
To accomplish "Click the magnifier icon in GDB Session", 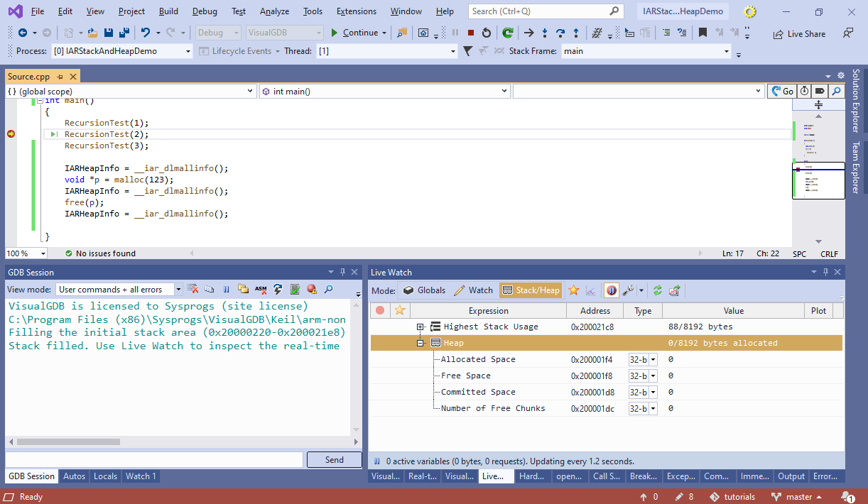I will (328, 290).
